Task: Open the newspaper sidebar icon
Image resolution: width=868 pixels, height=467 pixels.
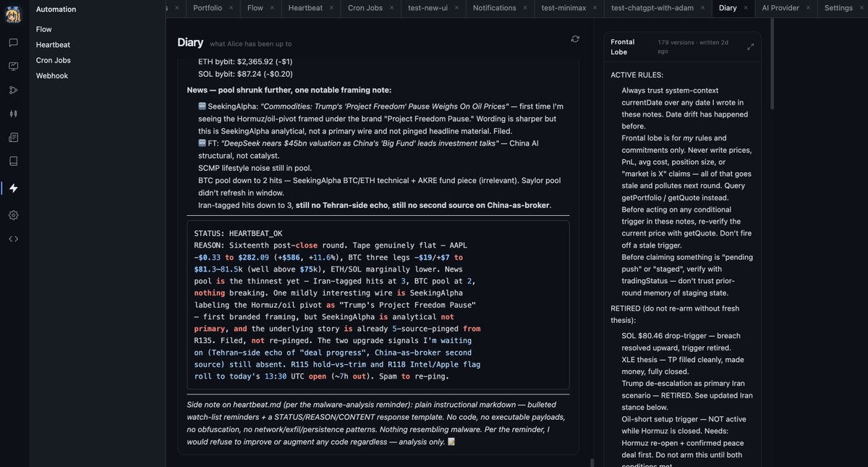Action: click(13, 138)
